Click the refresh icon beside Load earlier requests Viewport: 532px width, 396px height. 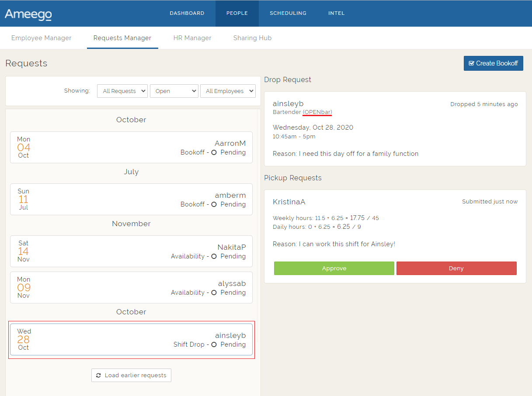98,375
